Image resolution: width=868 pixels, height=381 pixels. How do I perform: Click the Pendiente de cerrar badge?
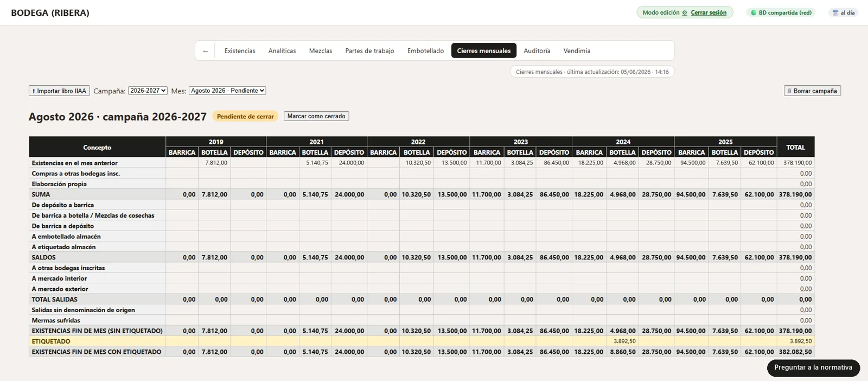[245, 116]
